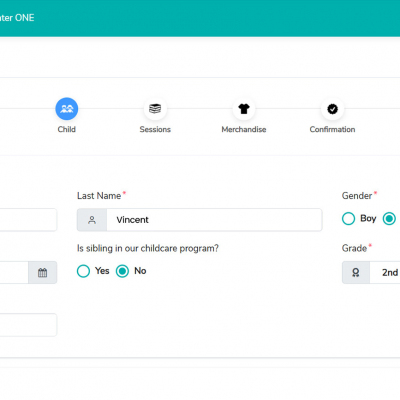Select No for sibling in childcare
Image resolution: width=400 pixels, height=400 pixels.
pyautogui.click(x=122, y=271)
